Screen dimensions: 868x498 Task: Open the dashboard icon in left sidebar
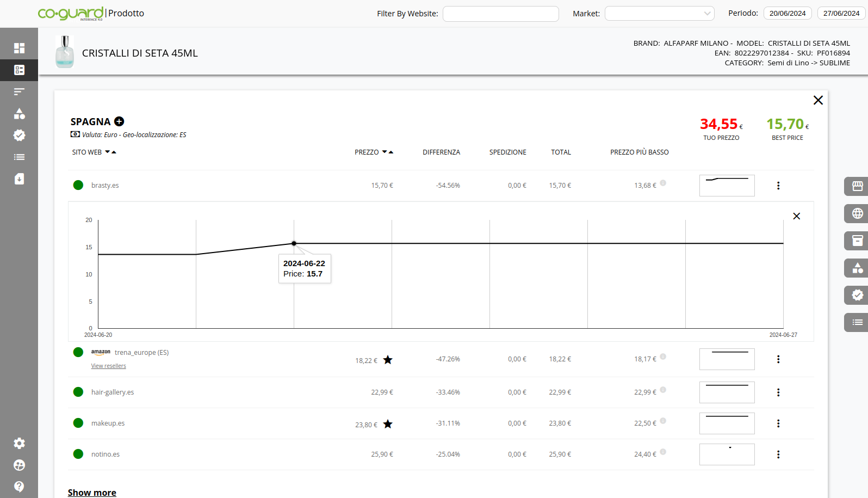(19, 48)
